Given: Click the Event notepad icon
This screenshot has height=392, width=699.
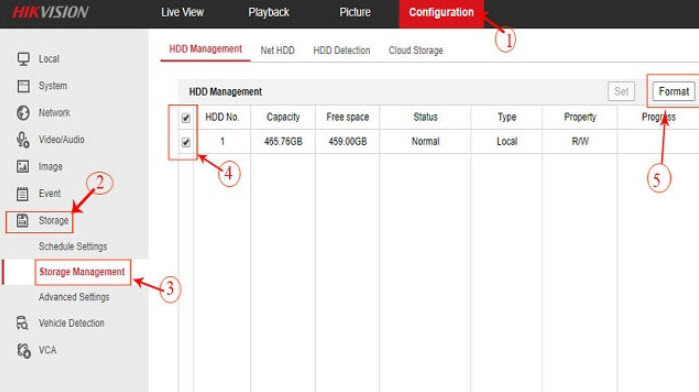Looking at the screenshot, I should [22, 194].
